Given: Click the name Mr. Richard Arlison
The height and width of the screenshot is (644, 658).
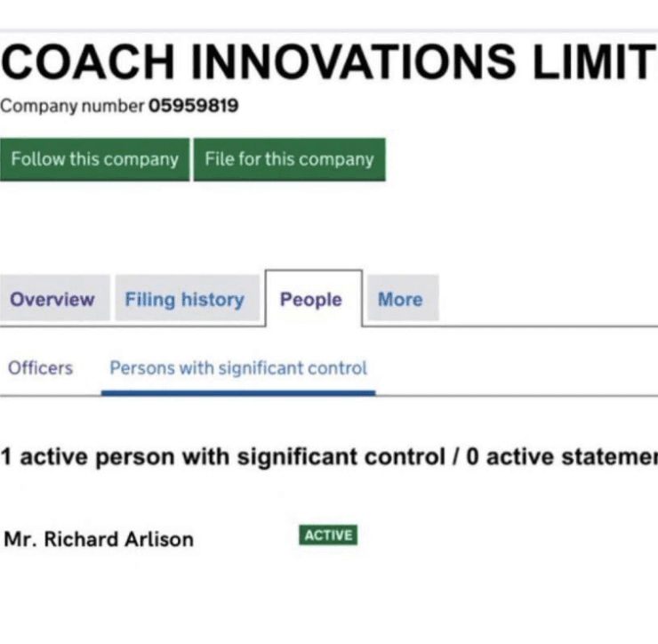Looking at the screenshot, I should tap(99, 539).
